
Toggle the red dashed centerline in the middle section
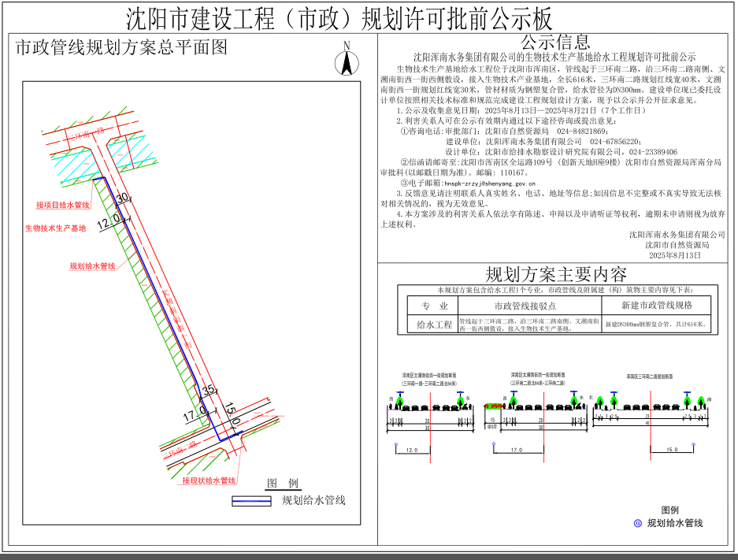(544, 425)
